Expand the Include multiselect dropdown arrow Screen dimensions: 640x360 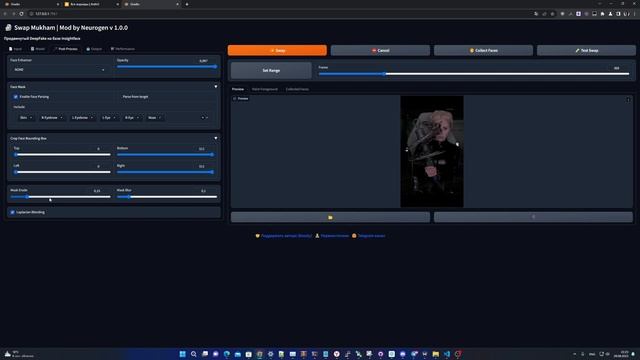coord(207,118)
